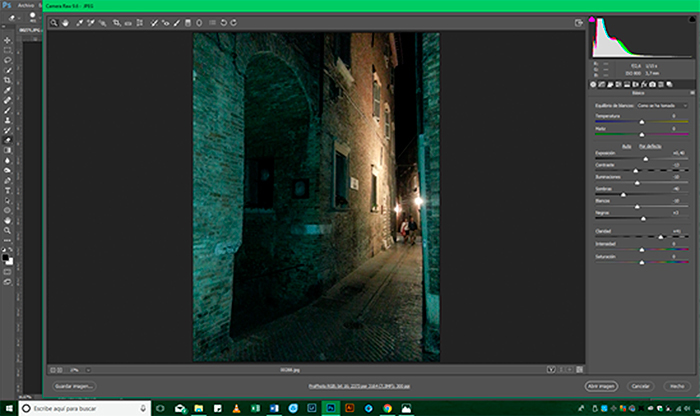
Task: Select the Crop tool in Camera Raw toolbar
Action: [x=115, y=22]
